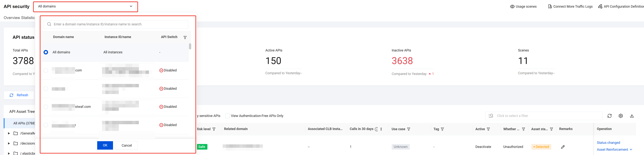Viewport: 644px width, 155px height.
Task: Click the Status changed link
Action: (x=608, y=143)
